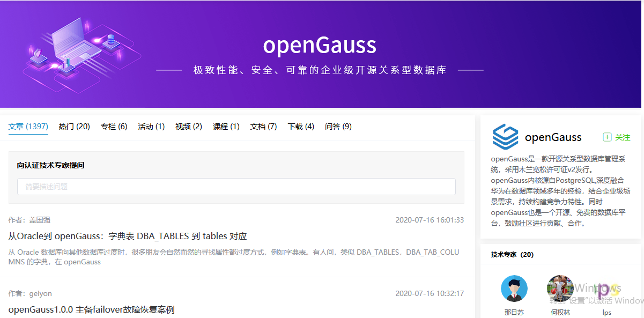
Task: Click the openGauss name in sidebar card
Action: [x=553, y=137]
